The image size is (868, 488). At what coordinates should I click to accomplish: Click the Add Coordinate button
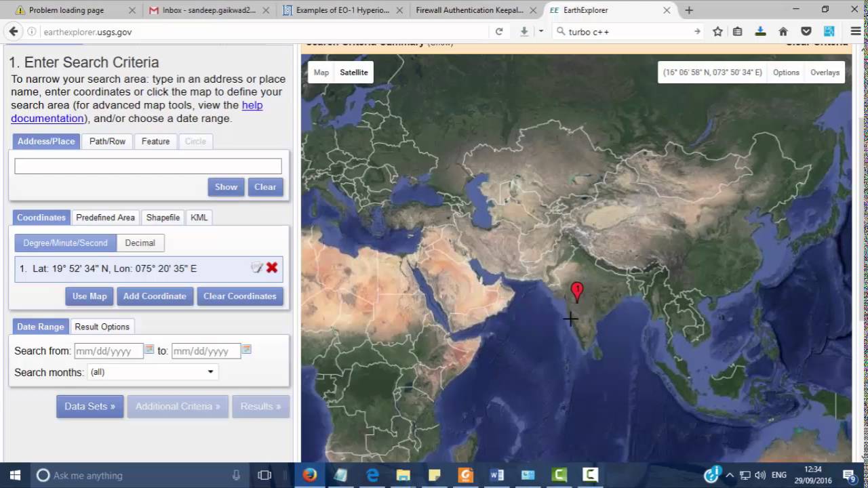coord(155,296)
